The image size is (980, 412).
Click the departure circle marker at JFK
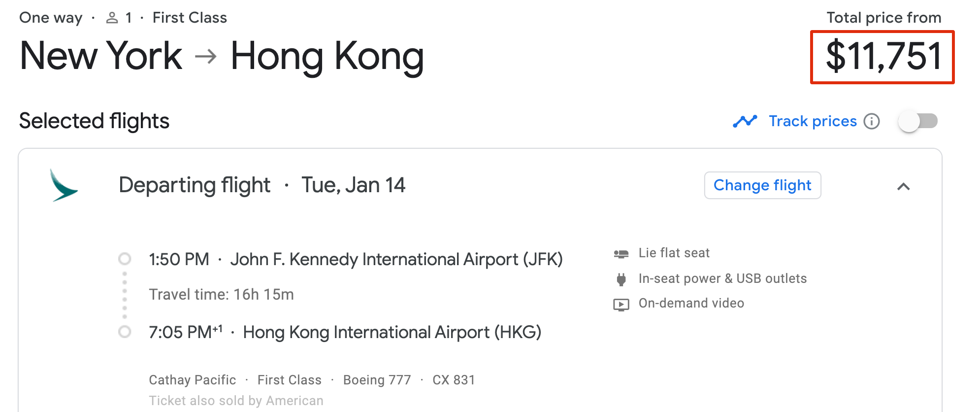point(125,259)
